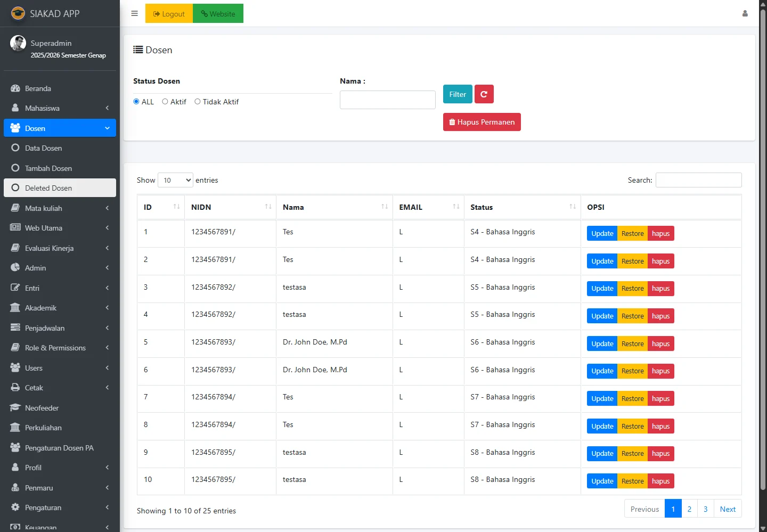Expand the Akademik sidebar submenu
Image resolution: width=767 pixels, height=532 pixels.
[60, 308]
